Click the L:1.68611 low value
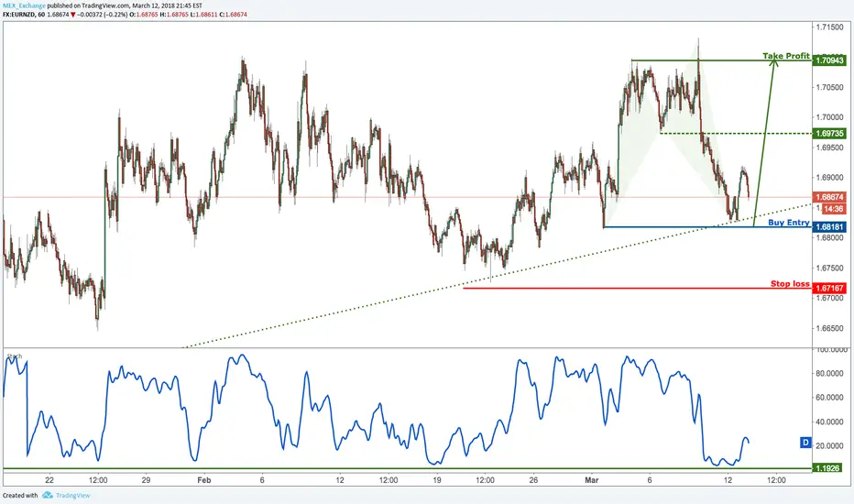The width and height of the screenshot is (854, 504). pos(203,15)
